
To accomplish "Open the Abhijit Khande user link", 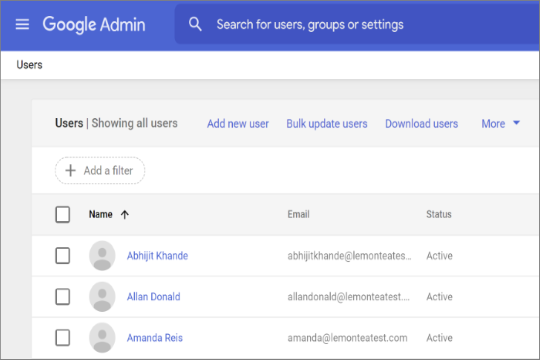I will tap(157, 256).
